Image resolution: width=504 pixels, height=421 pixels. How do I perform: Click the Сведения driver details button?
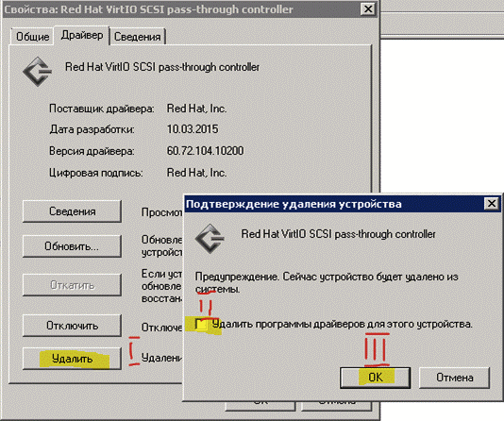click(72, 211)
